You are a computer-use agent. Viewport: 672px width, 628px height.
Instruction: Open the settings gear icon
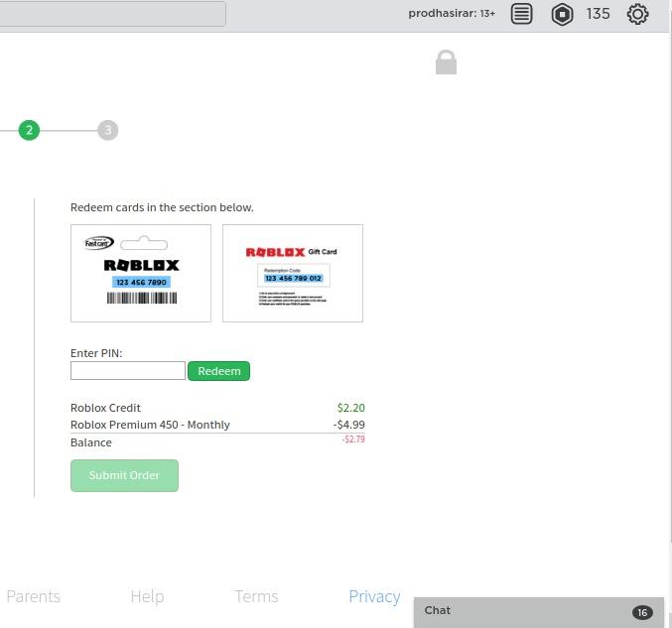(637, 14)
